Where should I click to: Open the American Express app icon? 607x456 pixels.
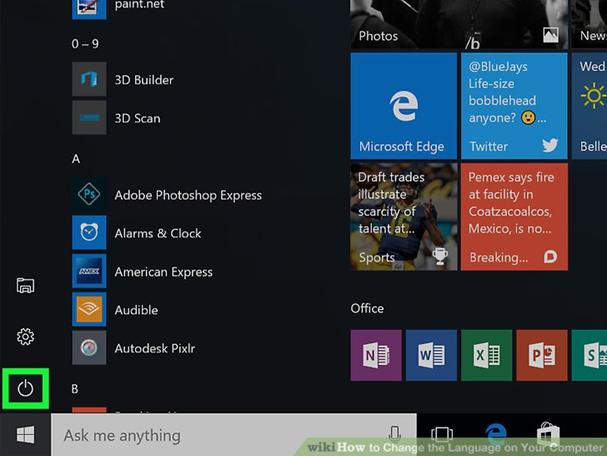[89, 271]
